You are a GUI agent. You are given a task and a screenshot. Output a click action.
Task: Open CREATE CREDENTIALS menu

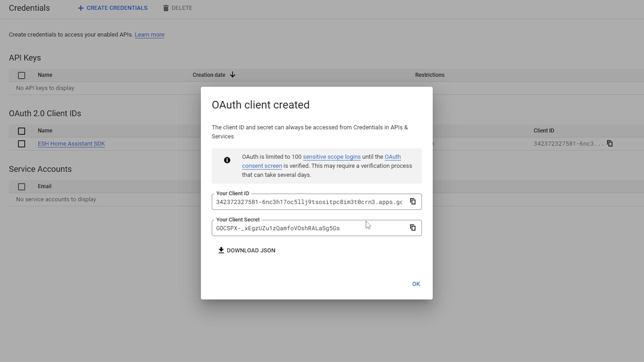pos(117,8)
